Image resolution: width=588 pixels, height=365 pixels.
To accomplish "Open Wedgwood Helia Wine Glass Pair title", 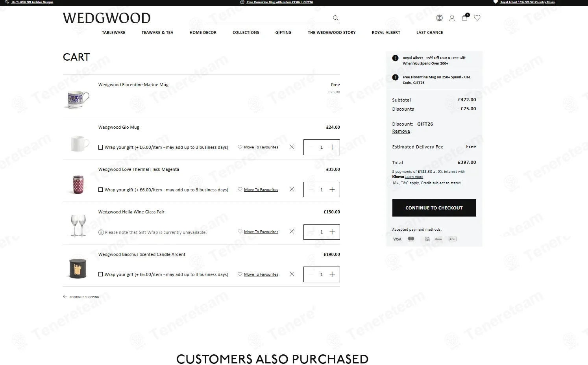I will point(131,212).
